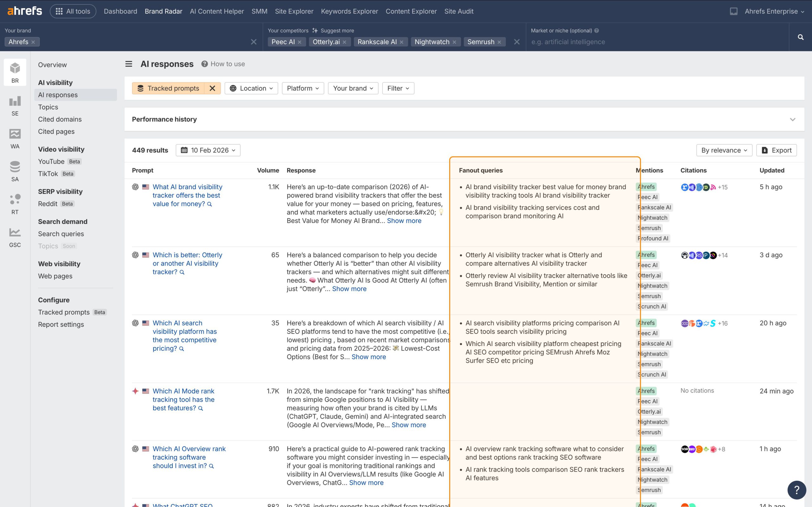Click the search magnifier in header
Image resolution: width=812 pixels, height=507 pixels.
tap(801, 37)
